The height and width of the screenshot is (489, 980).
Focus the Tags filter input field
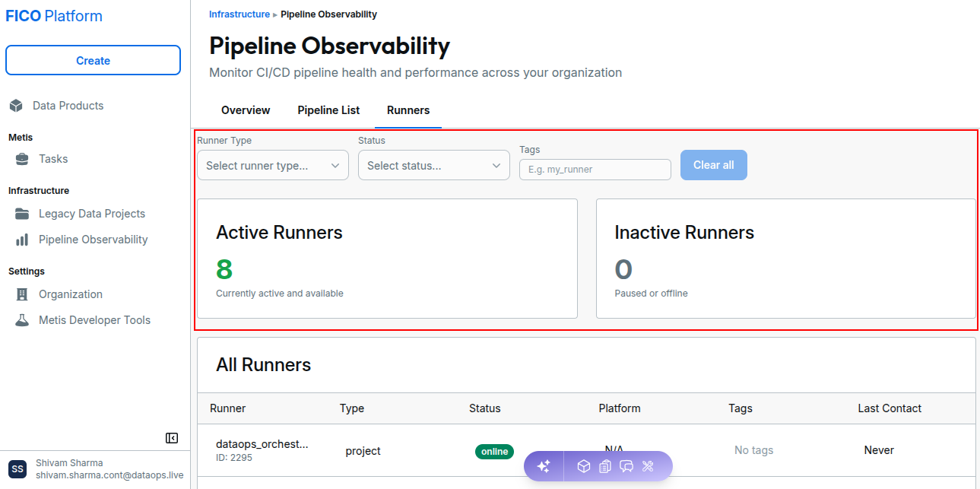(595, 170)
